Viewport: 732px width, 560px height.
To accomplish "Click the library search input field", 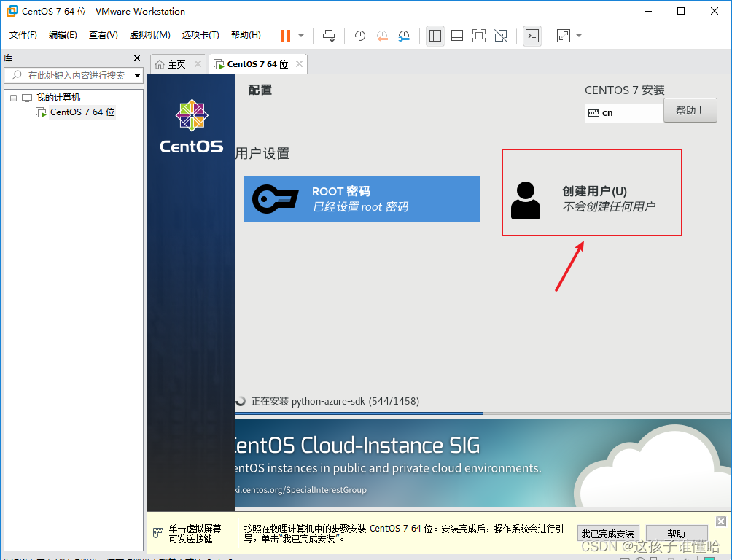I will pos(73,75).
